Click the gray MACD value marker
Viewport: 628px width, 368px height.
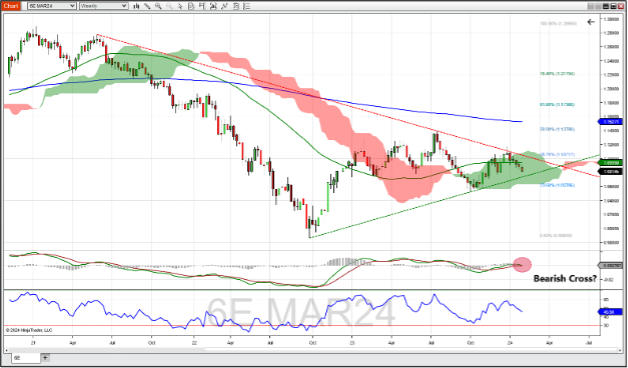click(610, 265)
